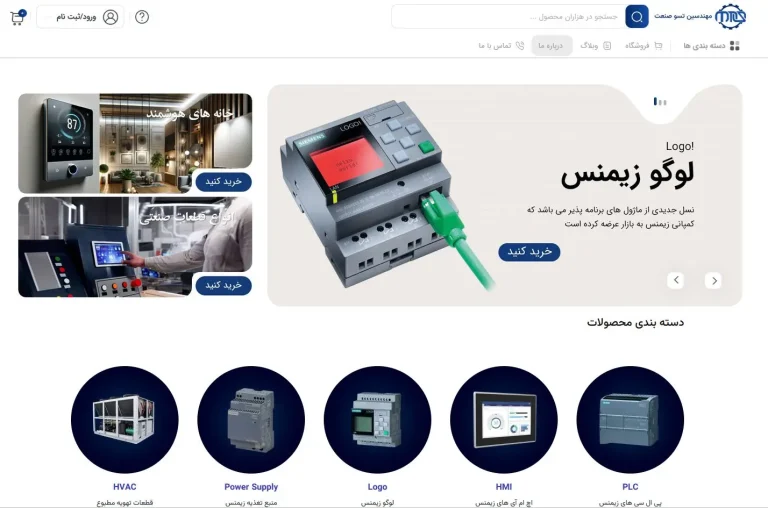
Task: Click the blue search magnifier button
Action: 637,17
